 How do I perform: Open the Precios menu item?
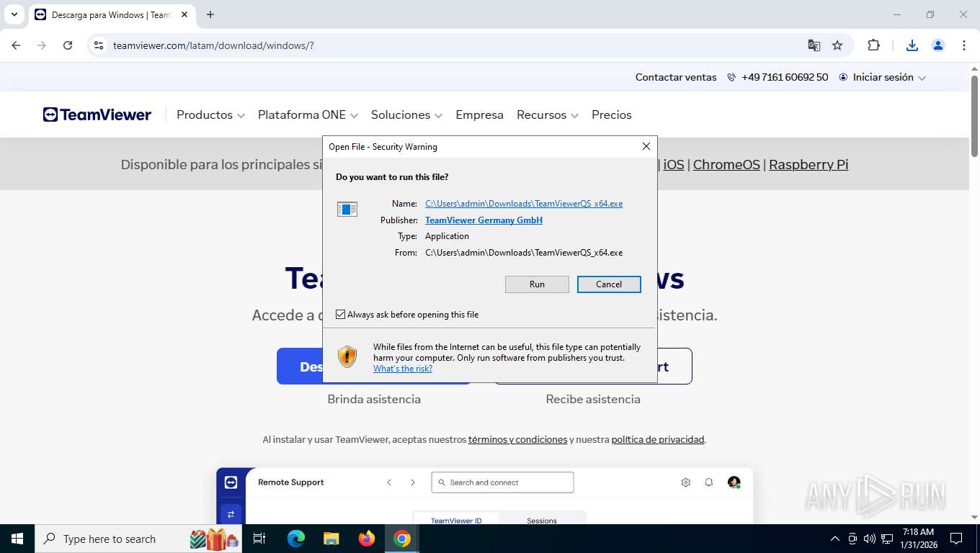coord(611,114)
